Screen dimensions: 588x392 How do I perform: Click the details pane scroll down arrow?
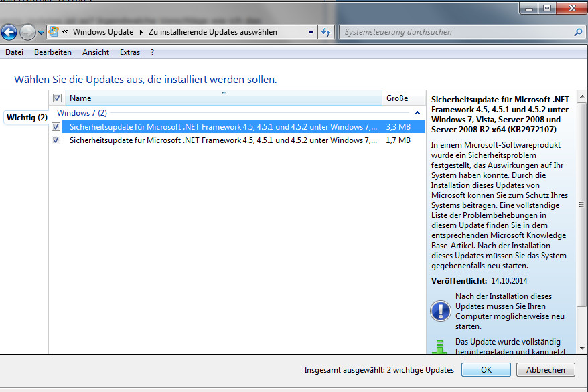coord(582,349)
